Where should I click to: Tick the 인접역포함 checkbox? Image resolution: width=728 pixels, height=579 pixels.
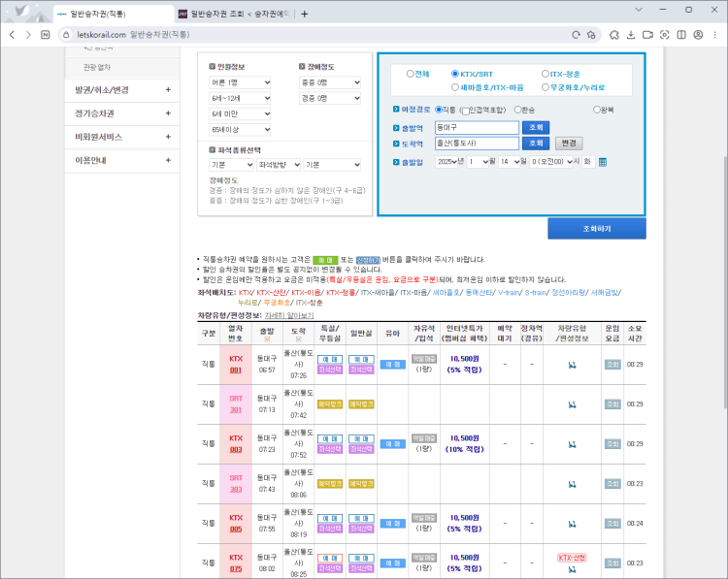466,111
